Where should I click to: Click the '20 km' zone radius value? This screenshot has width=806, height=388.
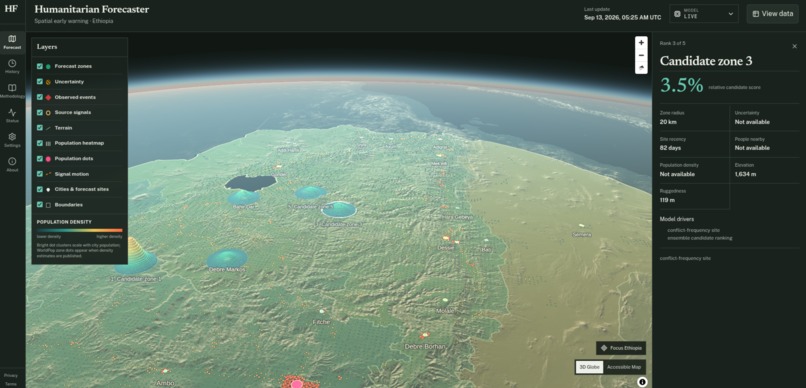(x=667, y=122)
